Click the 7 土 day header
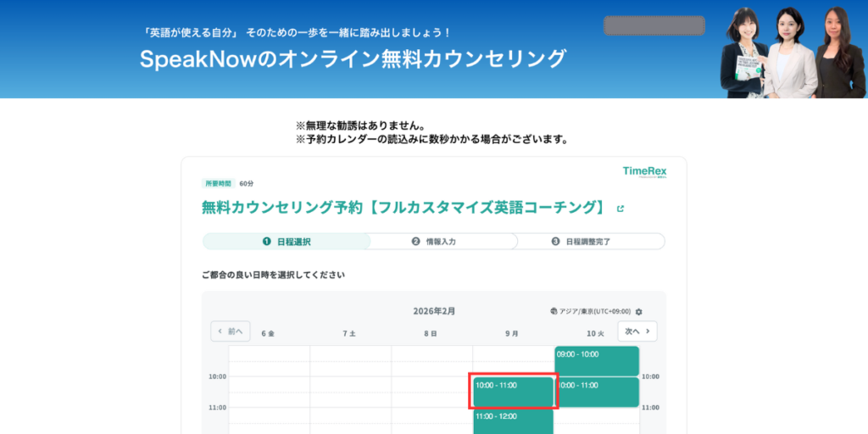The image size is (868, 434). coord(349,334)
